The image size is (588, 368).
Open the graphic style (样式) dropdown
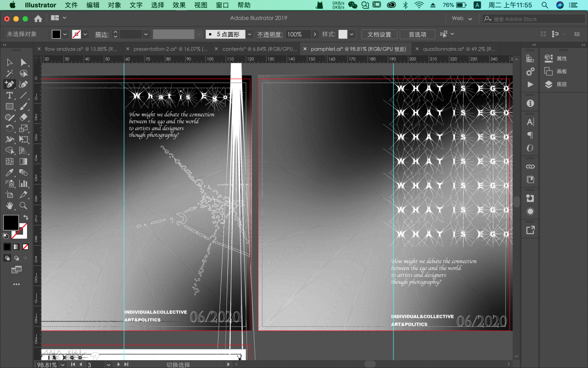pos(351,34)
